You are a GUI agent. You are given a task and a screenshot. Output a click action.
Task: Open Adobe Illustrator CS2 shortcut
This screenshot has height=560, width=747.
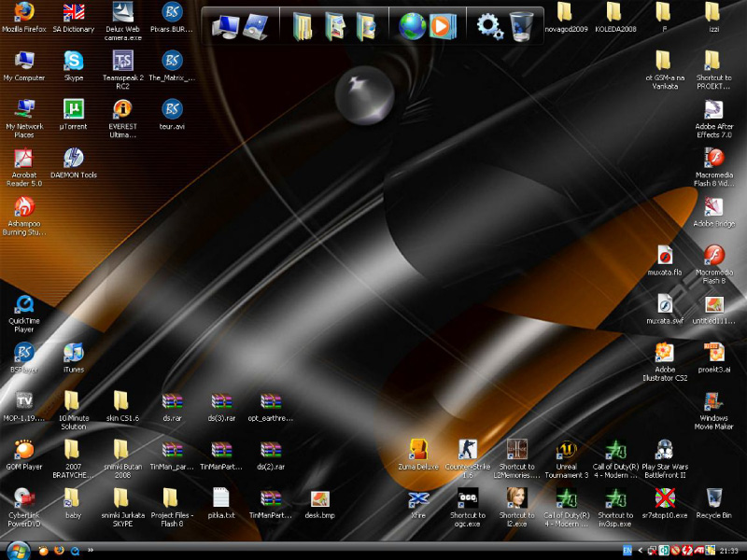click(664, 353)
